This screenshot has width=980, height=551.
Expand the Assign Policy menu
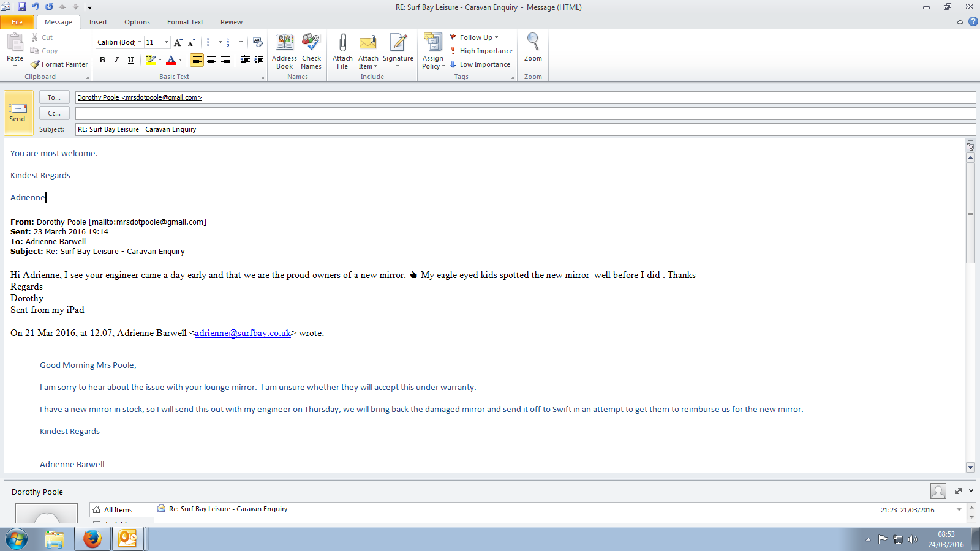(433, 51)
